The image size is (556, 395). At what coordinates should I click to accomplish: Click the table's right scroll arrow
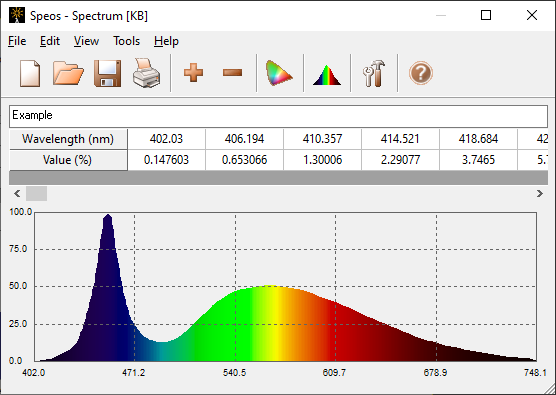coord(540,194)
